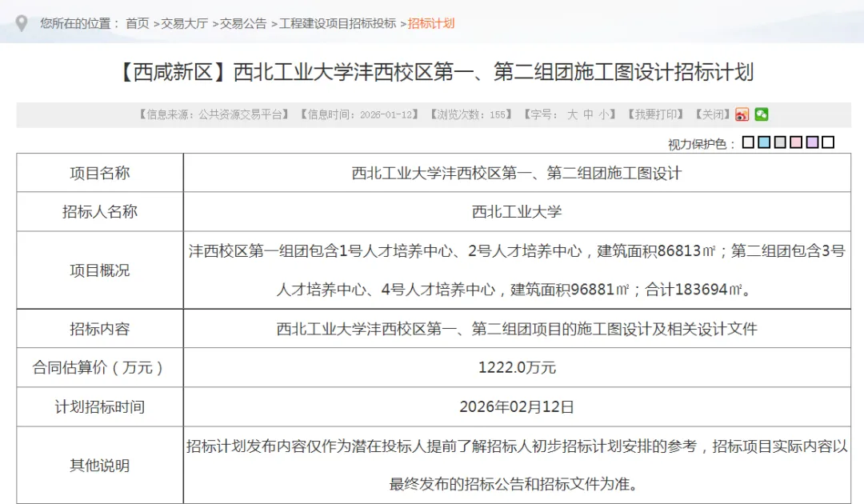
Task: Choose the lavender eye-protection color swatch
Action: 812,142
